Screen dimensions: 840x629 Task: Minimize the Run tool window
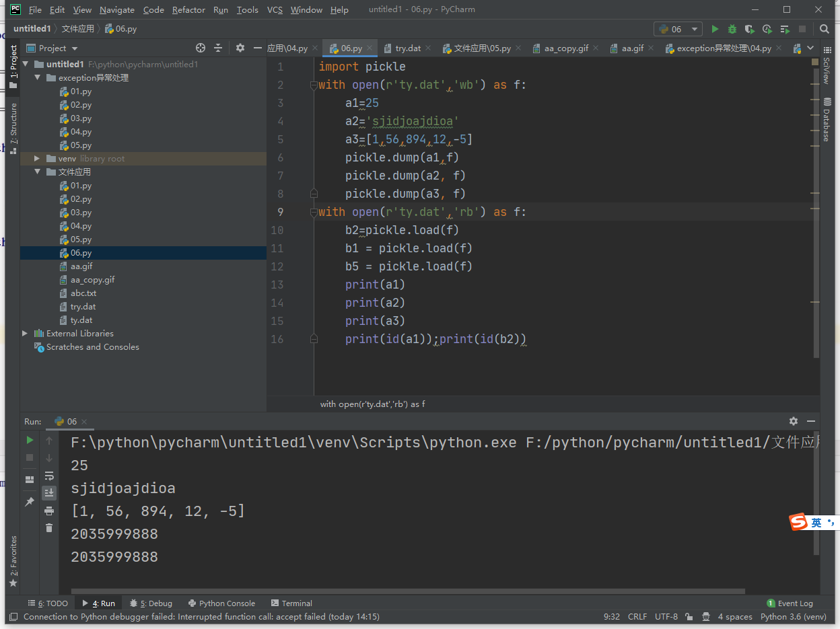810,421
